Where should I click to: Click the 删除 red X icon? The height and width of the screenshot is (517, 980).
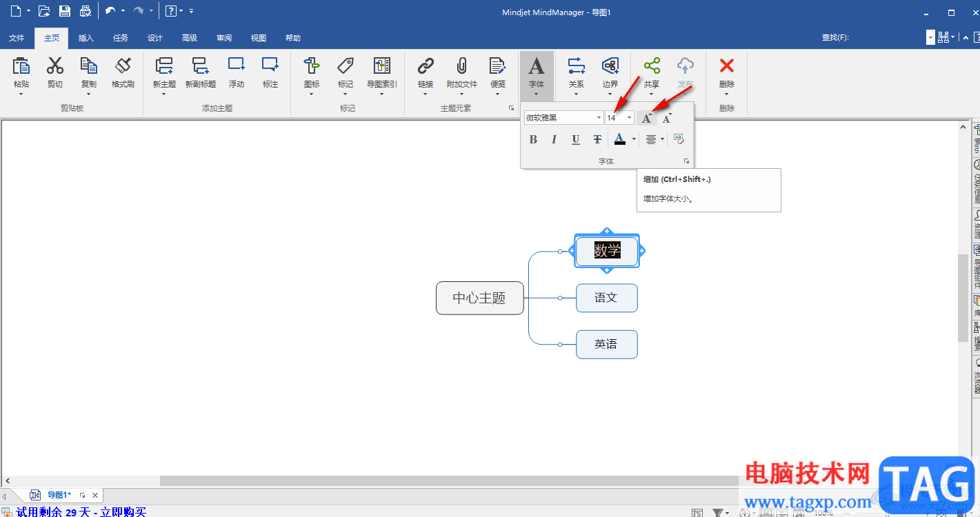coord(727,65)
